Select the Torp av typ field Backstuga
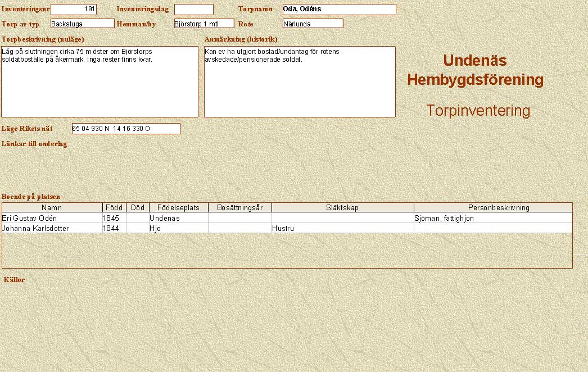This screenshot has width=588, height=372. pos(82,24)
